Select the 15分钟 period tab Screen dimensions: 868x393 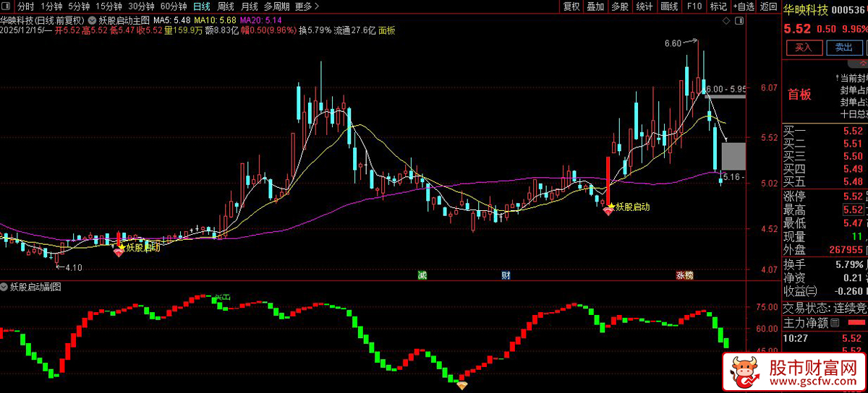click(109, 7)
